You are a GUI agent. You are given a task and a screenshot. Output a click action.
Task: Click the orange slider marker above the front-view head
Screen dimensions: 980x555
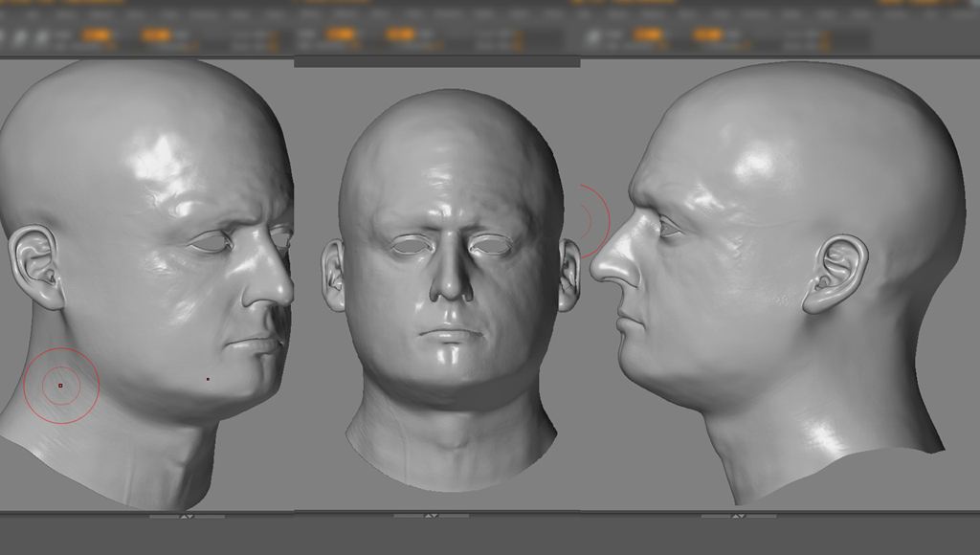[518, 41]
